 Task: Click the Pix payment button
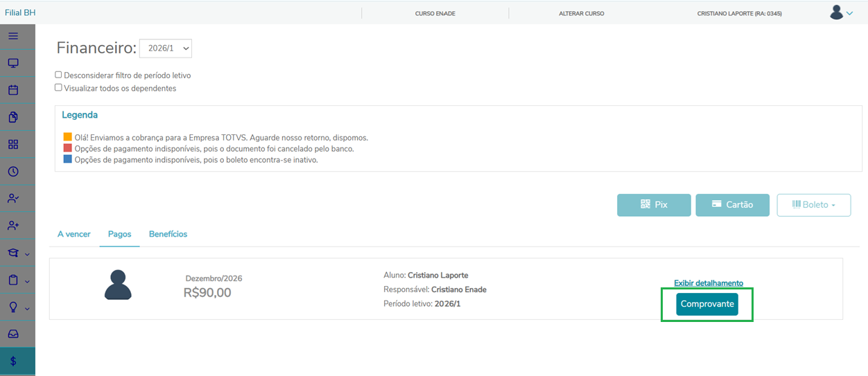pyautogui.click(x=654, y=205)
